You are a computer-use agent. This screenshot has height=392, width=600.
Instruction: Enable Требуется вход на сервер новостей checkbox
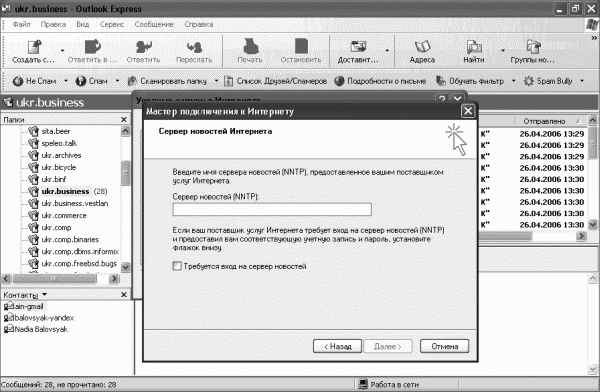coord(177,266)
